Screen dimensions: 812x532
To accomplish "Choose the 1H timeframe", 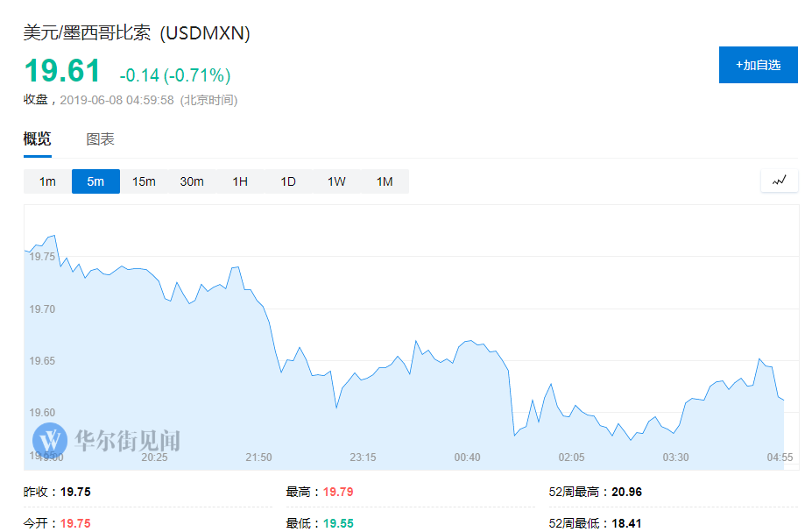I will tap(240, 181).
